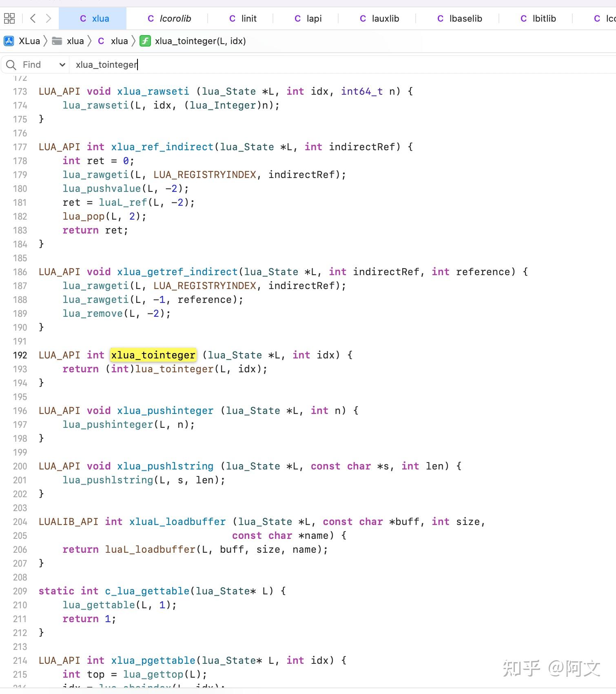Viewport: 616px width, 694px height.
Task: Click line number 192 in the gutter
Action: 20,355
